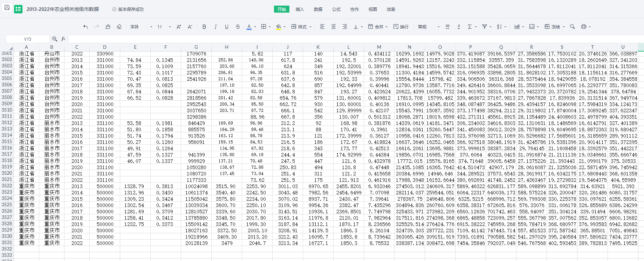Open the 宋体 font family dropdown

coord(141,27)
